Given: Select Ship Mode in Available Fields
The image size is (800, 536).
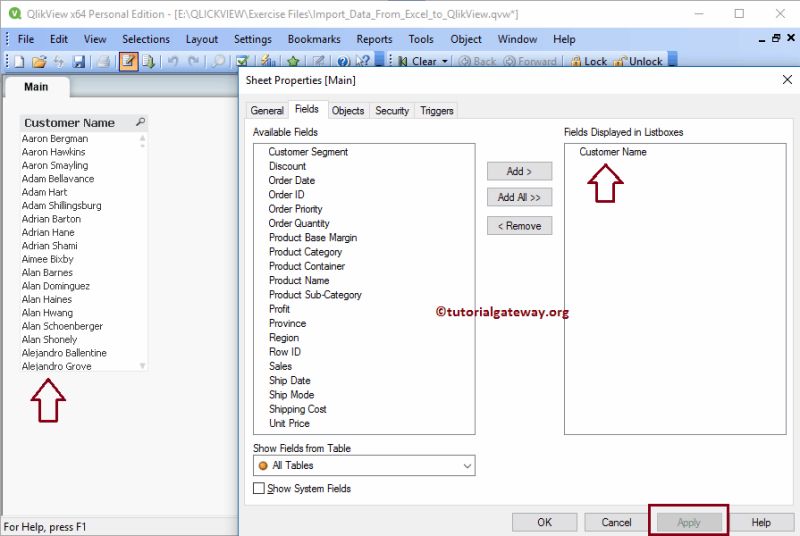Looking at the screenshot, I should (291, 395).
